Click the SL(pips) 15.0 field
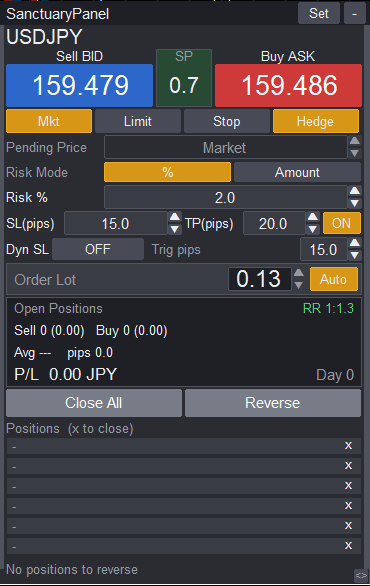370x586 pixels. point(115,223)
